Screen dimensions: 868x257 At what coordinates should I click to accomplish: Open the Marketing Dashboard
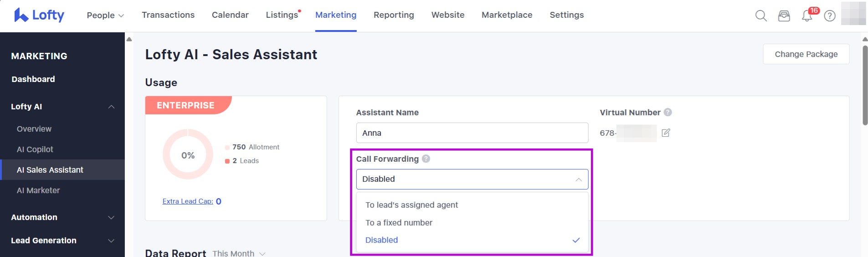33,79
